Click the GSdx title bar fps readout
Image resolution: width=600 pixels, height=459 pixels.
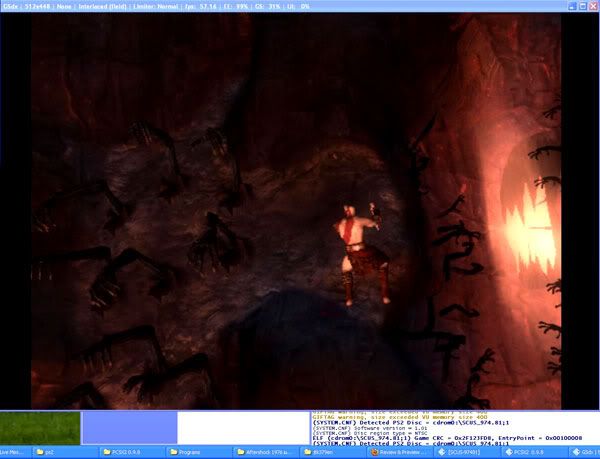click(201, 7)
